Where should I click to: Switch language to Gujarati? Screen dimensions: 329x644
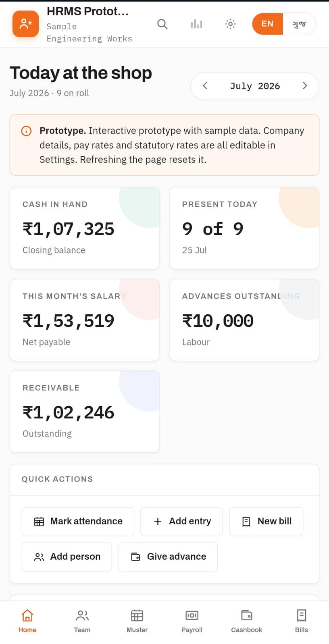click(299, 24)
